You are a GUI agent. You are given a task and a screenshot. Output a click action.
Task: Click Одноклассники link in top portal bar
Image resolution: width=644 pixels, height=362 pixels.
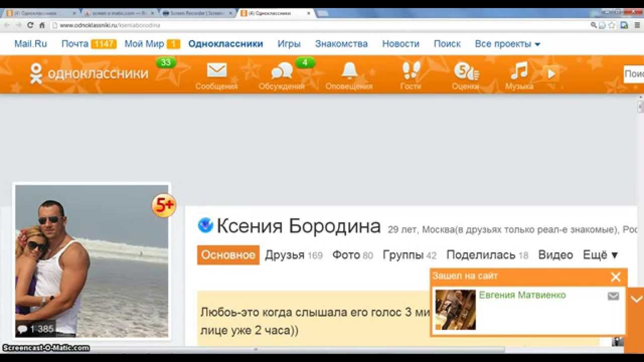tap(225, 44)
